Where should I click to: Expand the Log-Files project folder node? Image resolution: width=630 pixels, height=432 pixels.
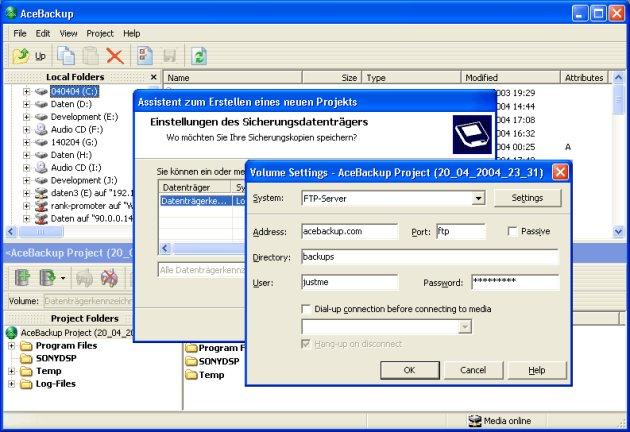point(11,384)
